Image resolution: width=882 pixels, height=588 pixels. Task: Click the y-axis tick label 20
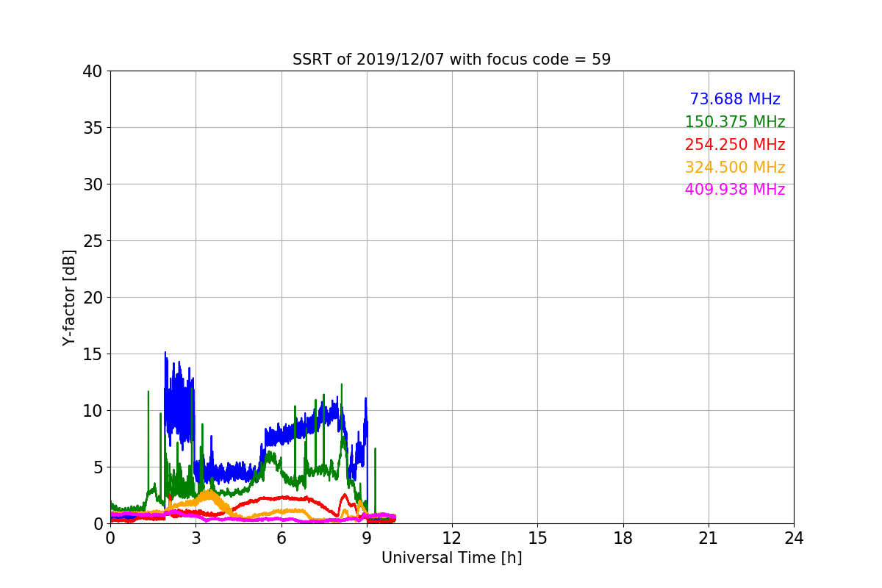point(92,298)
